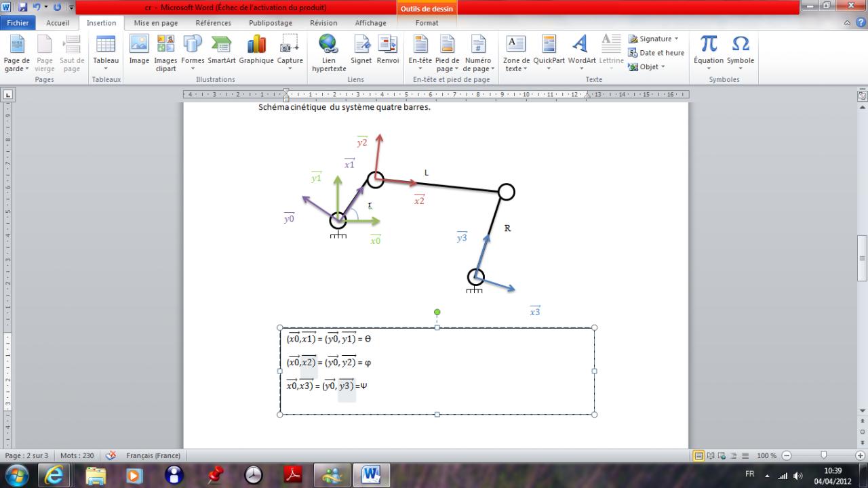Switch to the Accueil tab
Image resolution: width=868 pixels, height=488 pixels.
pyautogui.click(x=58, y=23)
